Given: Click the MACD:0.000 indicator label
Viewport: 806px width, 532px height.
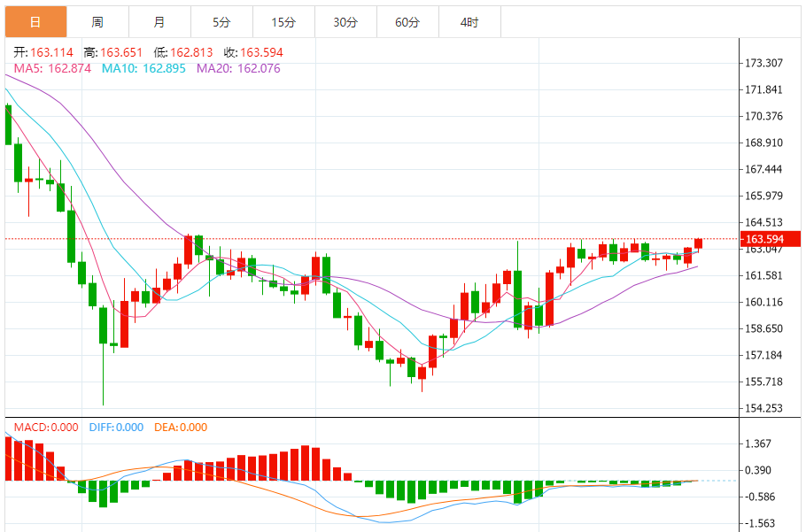Looking at the screenshot, I should coord(46,428).
